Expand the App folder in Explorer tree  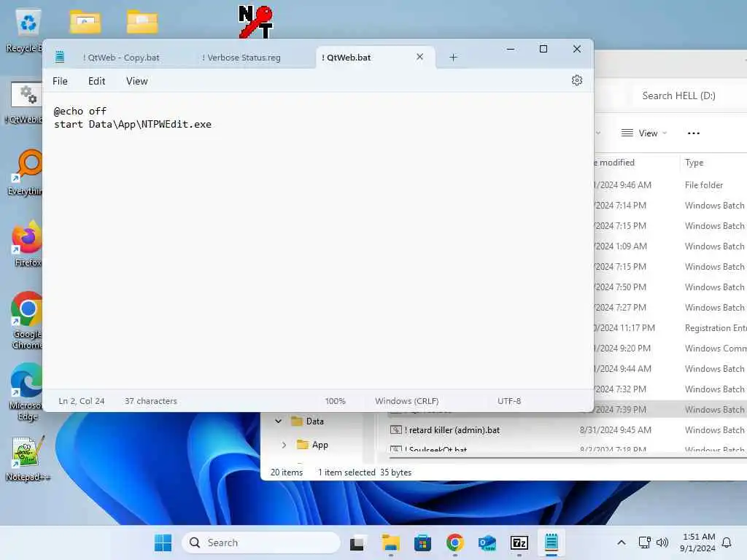(284, 445)
